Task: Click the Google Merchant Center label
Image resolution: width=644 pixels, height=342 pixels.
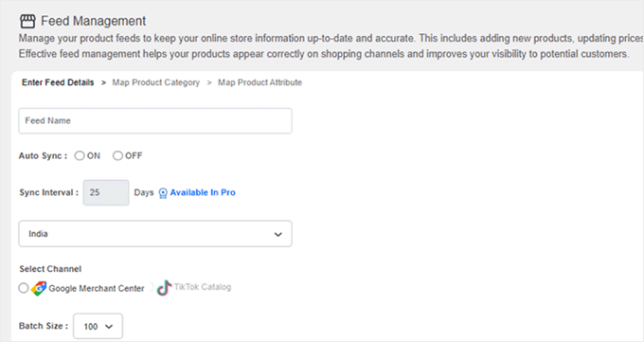Action: 97,289
